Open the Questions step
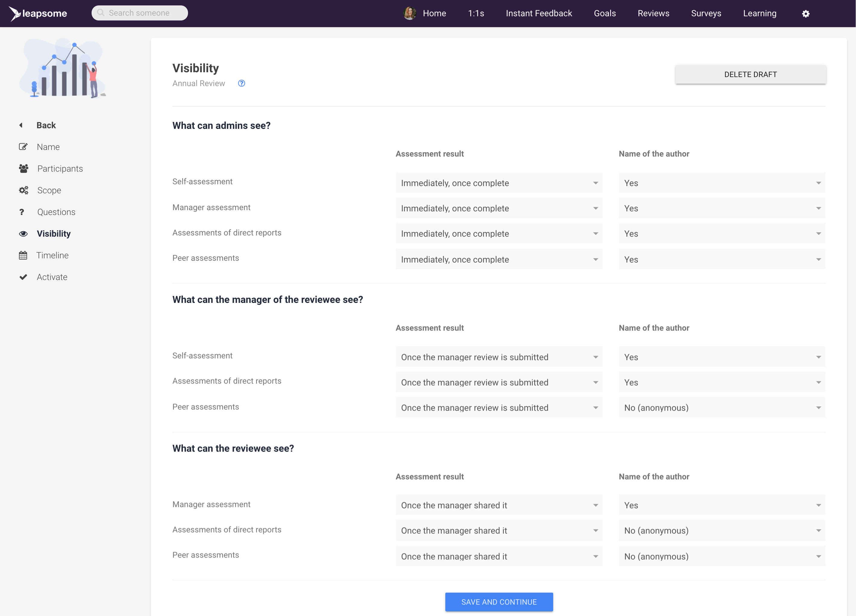Screen dimensions: 856x616 56,212
